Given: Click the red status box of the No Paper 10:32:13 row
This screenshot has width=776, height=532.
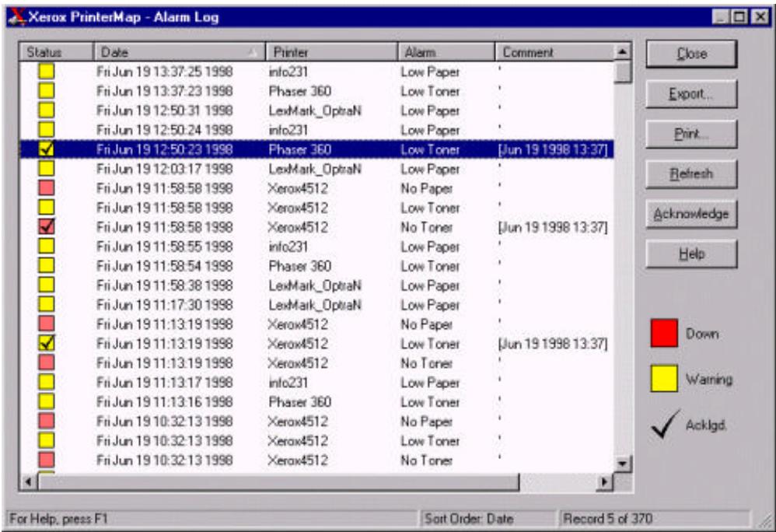Looking at the screenshot, I should pyautogui.click(x=47, y=421).
